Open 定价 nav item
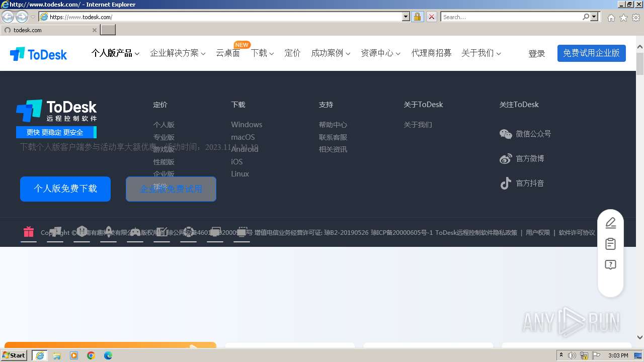The height and width of the screenshot is (362, 644). tap(292, 53)
